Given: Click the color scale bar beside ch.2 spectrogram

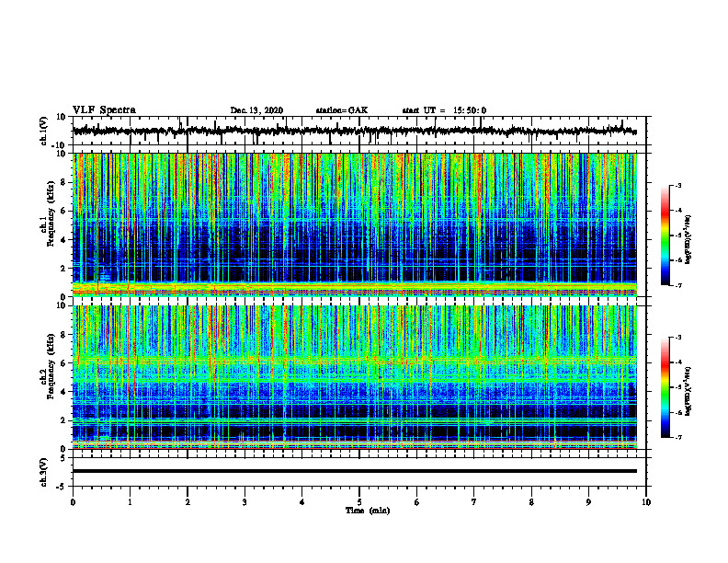Looking at the screenshot, I should tap(665, 387).
